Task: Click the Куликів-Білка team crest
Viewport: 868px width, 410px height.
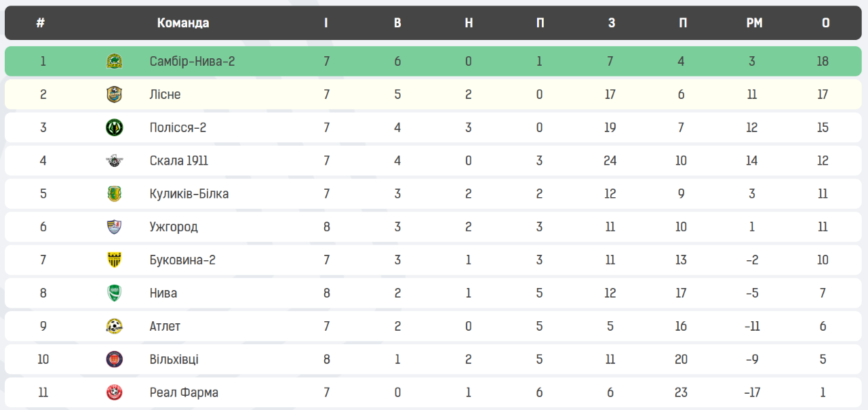Action: pos(114,194)
